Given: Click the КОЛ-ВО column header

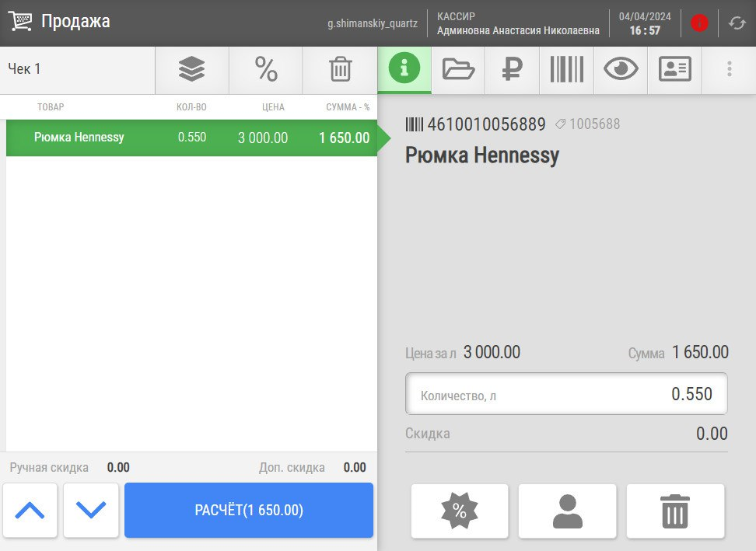Looking at the screenshot, I should 191,107.
